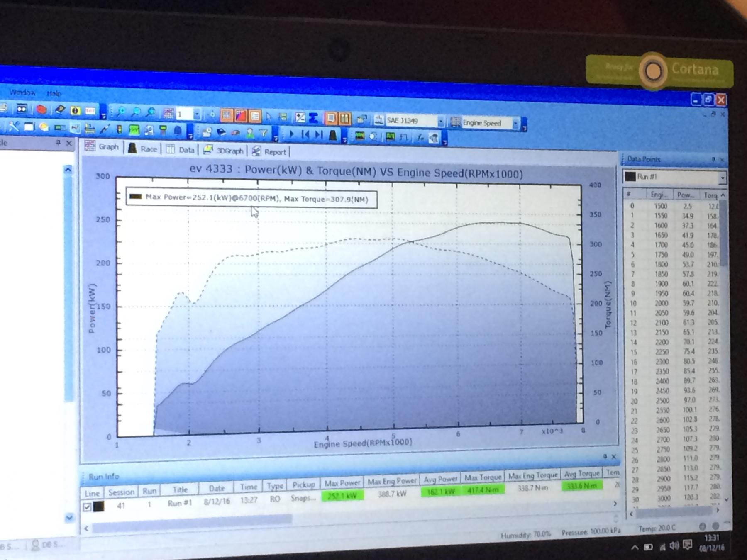Toggle the orange single-pane view button
Viewport: 747px width, 560px height.
(331, 119)
